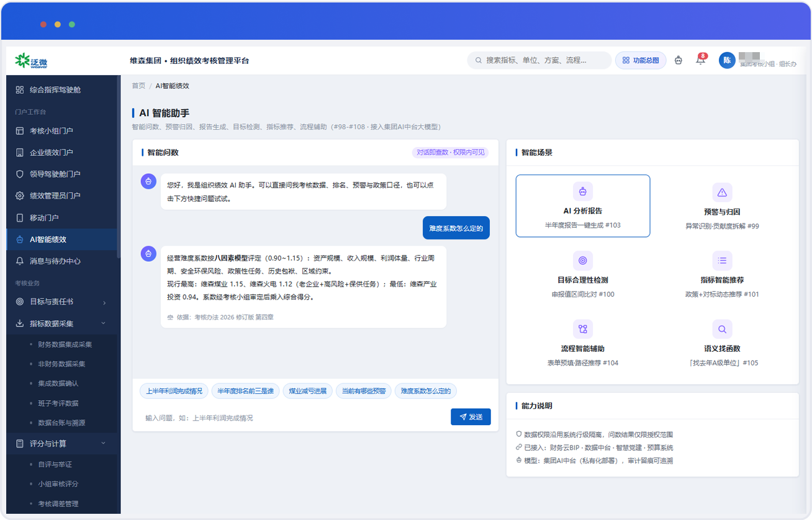Open the AI robot icon in top header
The image size is (812, 520).
click(x=679, y=60)
